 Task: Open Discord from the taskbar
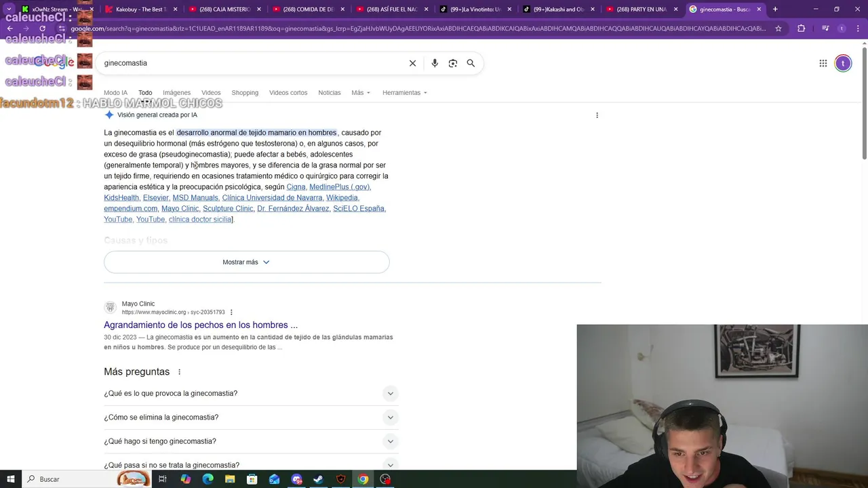(x=296, y=479)
